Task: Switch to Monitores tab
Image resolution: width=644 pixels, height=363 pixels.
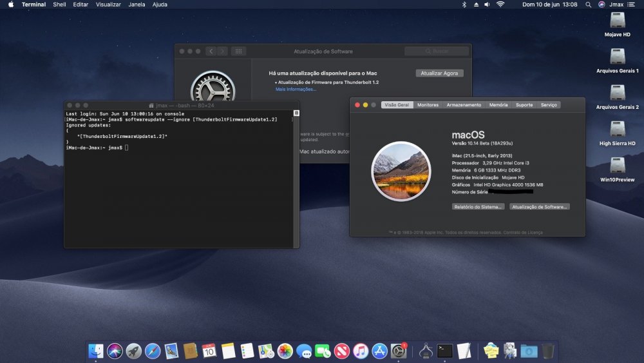Action: (x=428, y=105)
